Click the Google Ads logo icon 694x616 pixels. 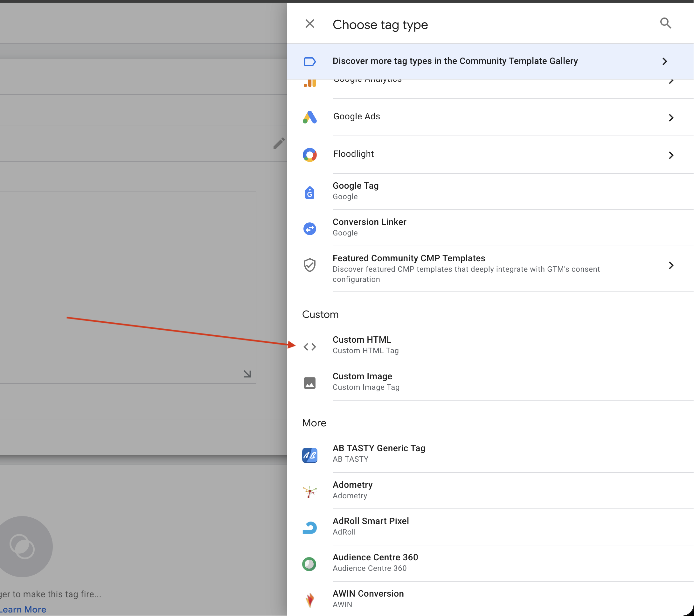coord(310,117)
